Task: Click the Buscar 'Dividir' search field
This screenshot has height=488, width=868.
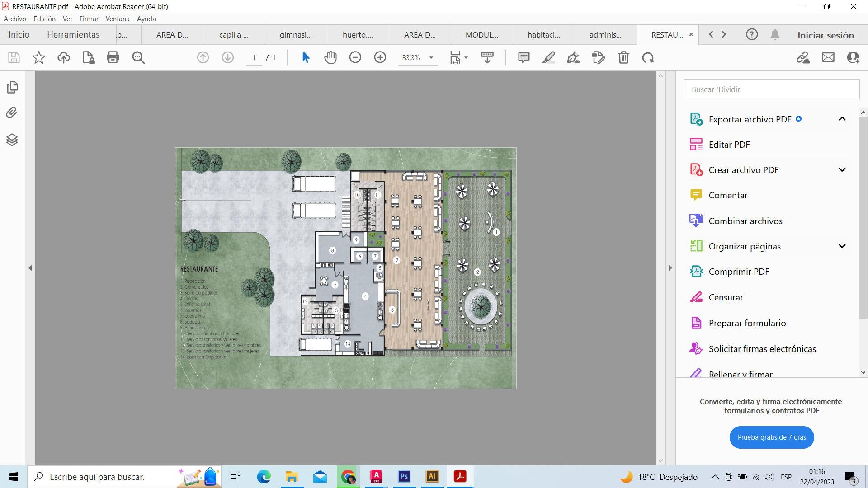Action: pos(771,89)
